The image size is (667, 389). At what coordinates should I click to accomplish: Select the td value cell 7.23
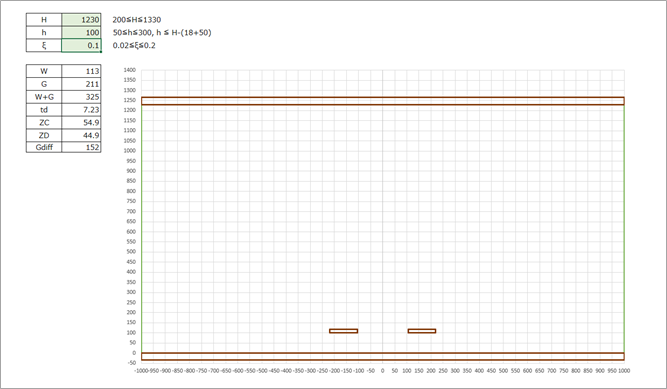click(x=81, y=109)
